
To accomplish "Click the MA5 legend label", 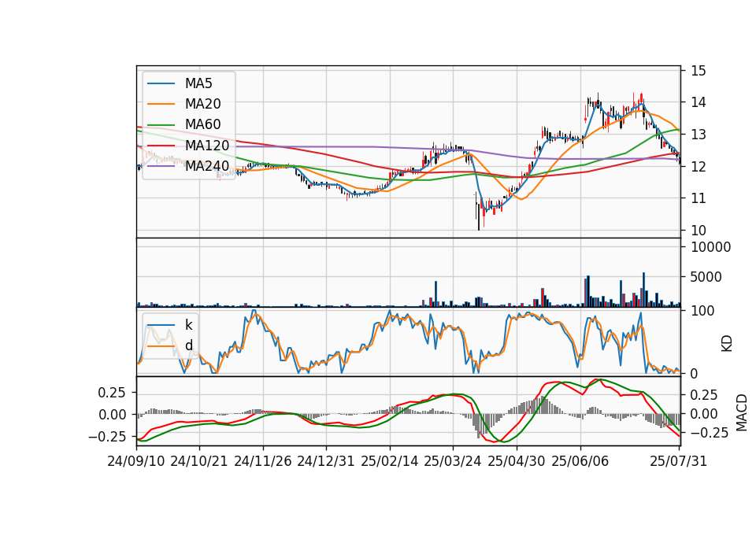I will pos(198,83).
